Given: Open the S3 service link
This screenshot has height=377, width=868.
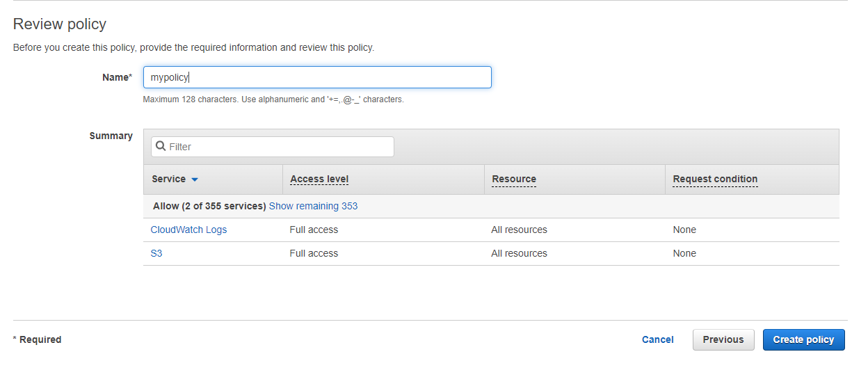Looking at the screenshot, I should [156, 254].
